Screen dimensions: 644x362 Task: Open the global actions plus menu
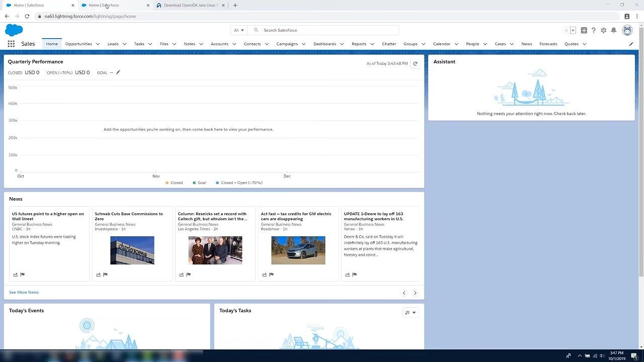[584, 30]
